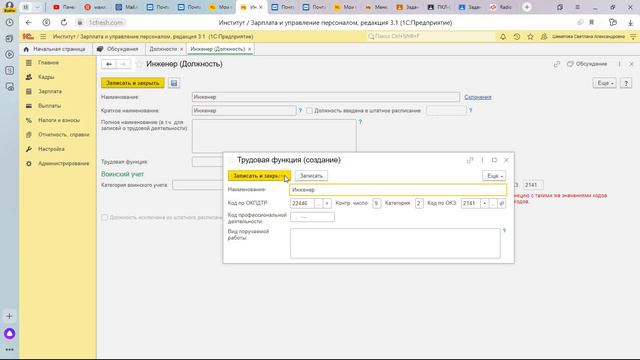This screenshot has height=360, width=640.
Task: Click the Настройка wrench icon
Action: [x=29, y=149]
